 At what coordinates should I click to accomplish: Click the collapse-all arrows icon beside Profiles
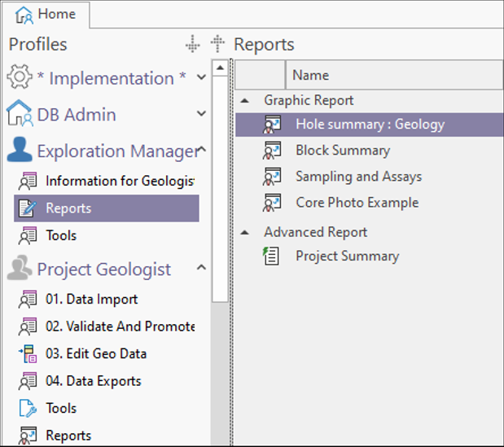[192, 45]
